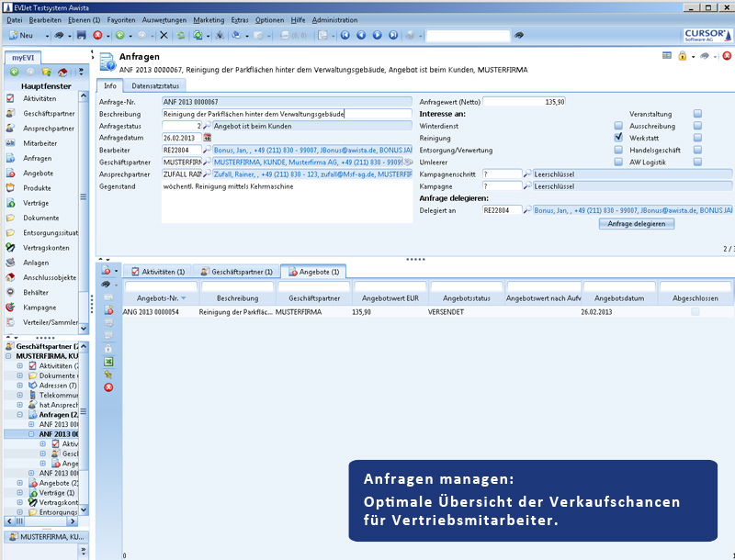The image size is (735, 560).
Task: Click the Anfrage delegieren button
Action: point(636,223)
